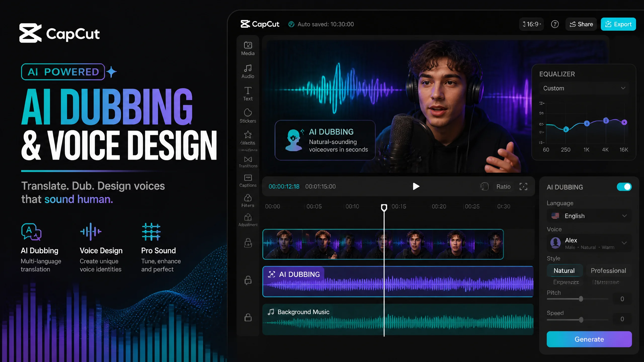Play the video preview
Screen dimensions: 644x362
click(x=416, y=187)
